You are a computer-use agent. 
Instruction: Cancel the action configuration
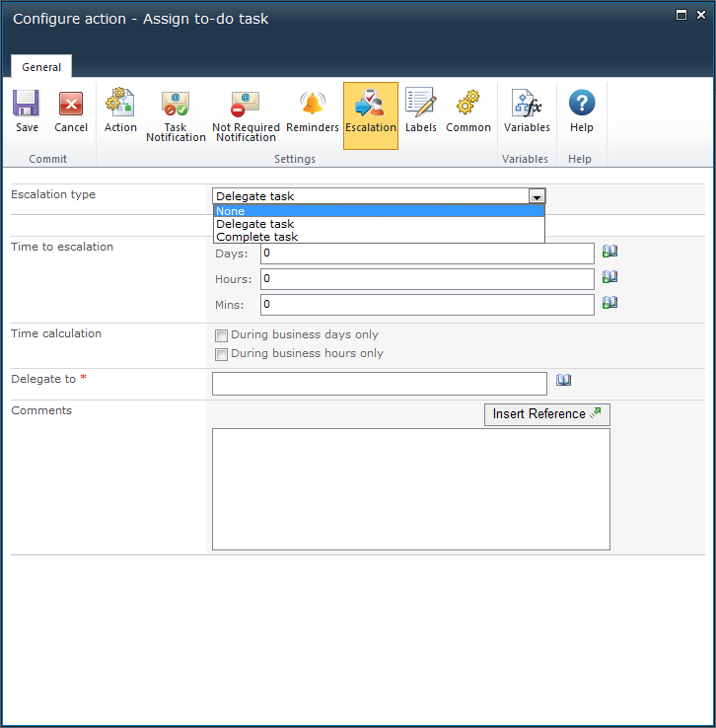[71, 111]
